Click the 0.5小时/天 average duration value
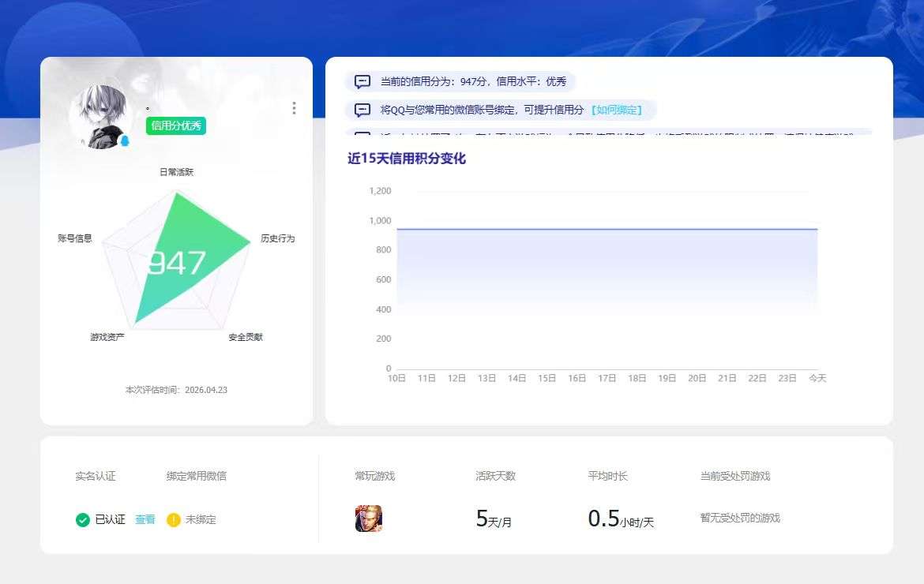The height and width of the screenshot is (584, 924). pyautogui.click(x=621, y=519)
